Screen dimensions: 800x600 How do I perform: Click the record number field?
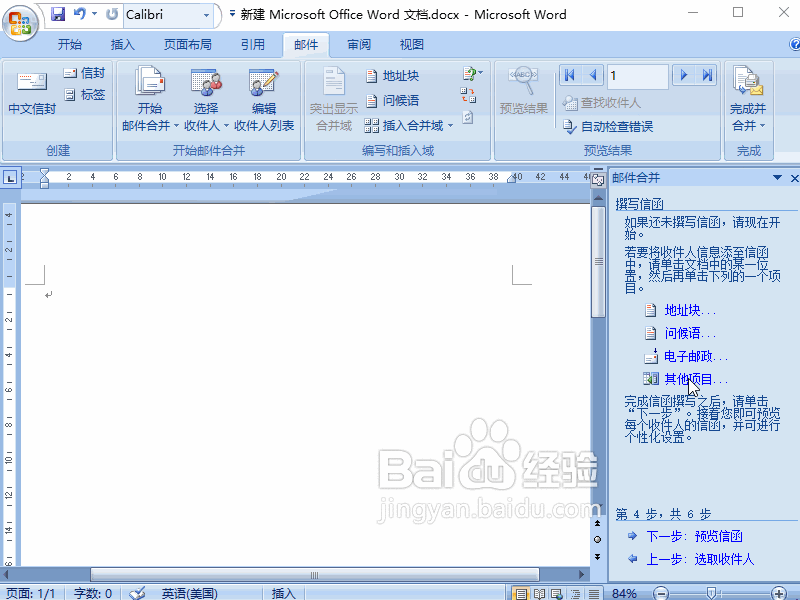tap(638, 77)
